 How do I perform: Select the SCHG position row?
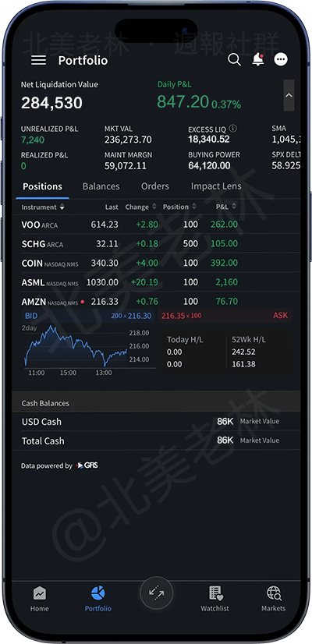click(156, 243)
